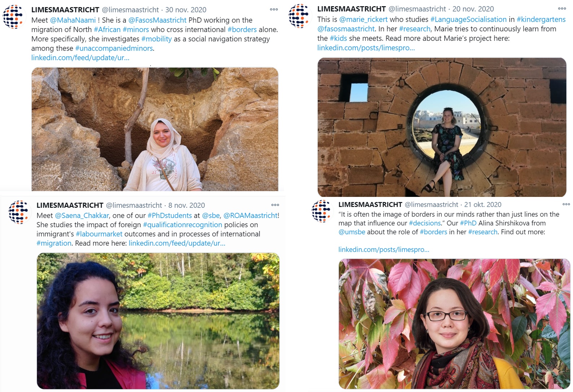This screenshot has width=573, height=392.
Task: Open the #qualificationrecognition hashtag
Action: tap(183, 225)
